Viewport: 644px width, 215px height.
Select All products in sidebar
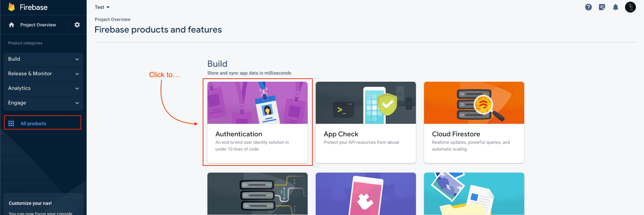33,123
